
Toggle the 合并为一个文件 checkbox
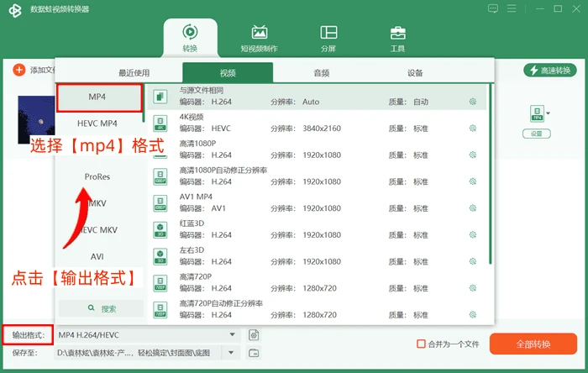click(421, 344)
